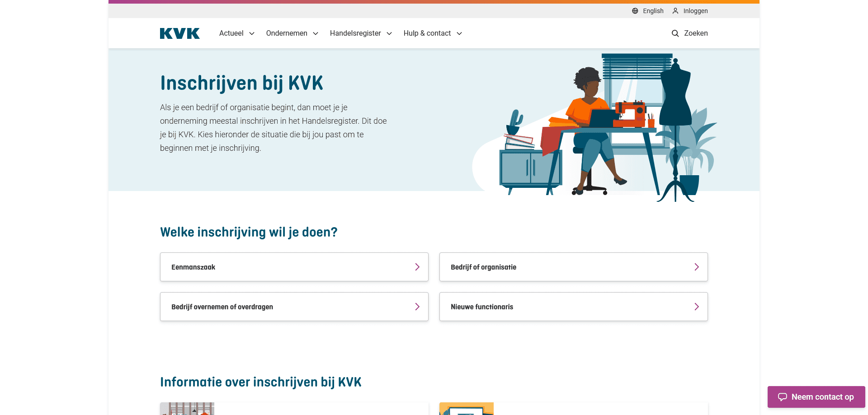Click the arrow on Bedrijf overnemen of overdragen
This screenshot has width=868, height=415.
click(x=417, y=307)
